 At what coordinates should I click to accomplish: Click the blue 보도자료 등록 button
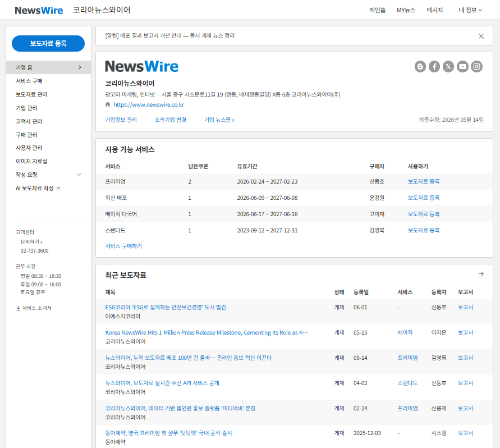coord(48,43)
